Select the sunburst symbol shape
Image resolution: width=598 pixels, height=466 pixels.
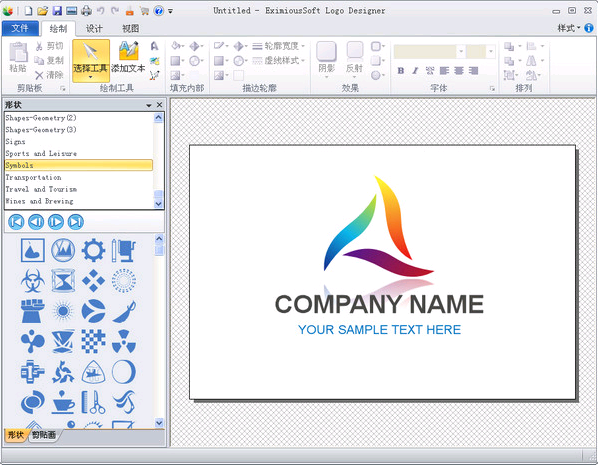[x=63, y=311]
